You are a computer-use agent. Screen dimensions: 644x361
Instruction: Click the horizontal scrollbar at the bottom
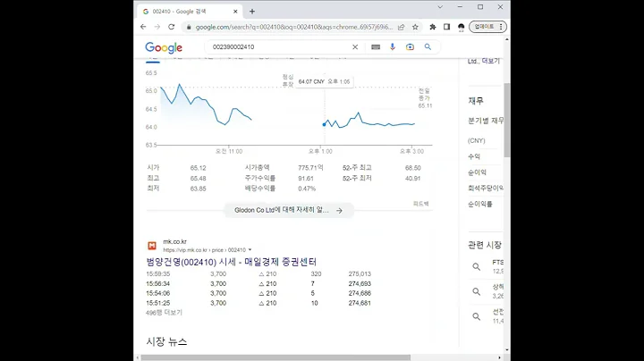[275, 357]
